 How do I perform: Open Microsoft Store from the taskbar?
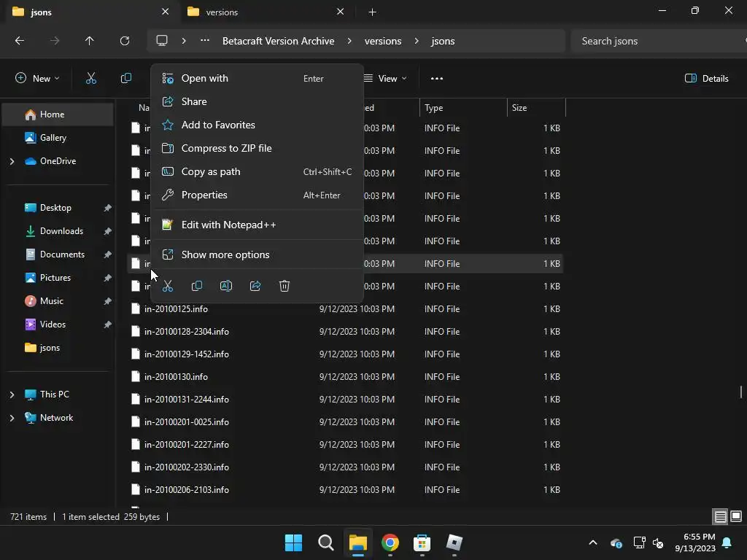pos(422,542)
